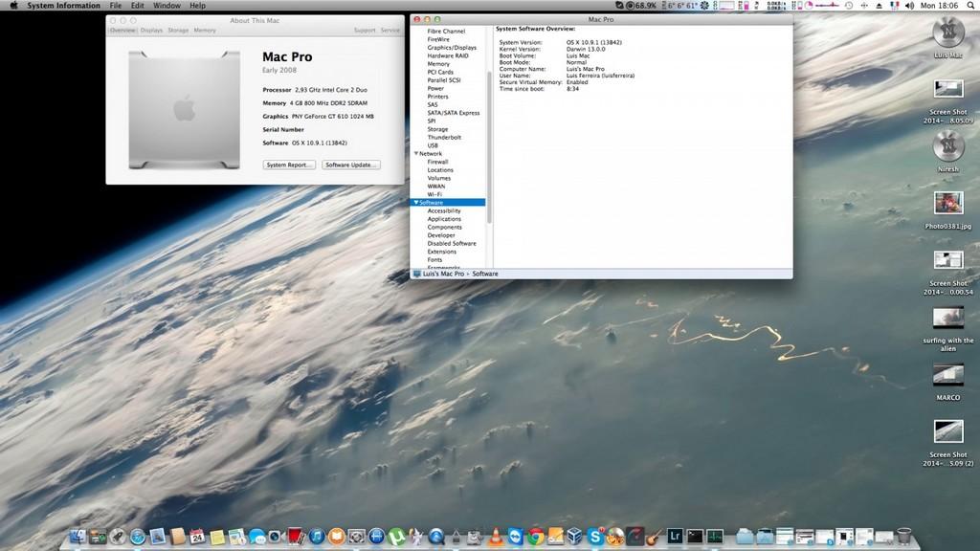Switch to the Storage tab
The width and height of the screenshot is (980, 551).
click(178, 31)
